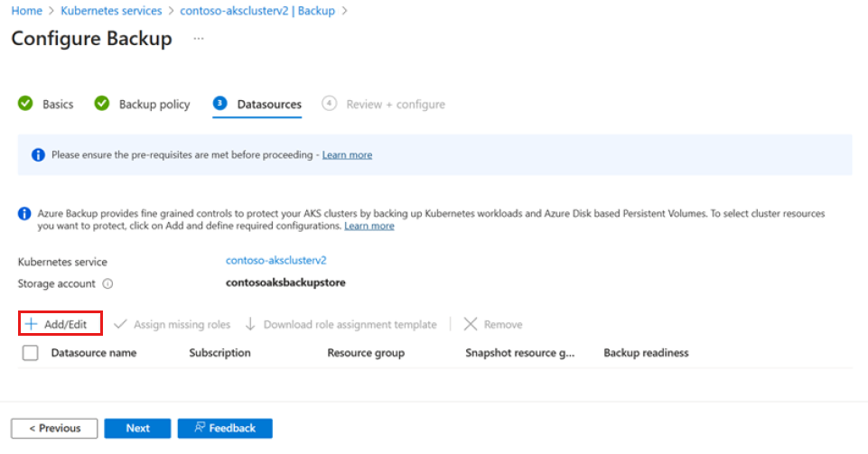This screenshot has width=868, height=454.
Task: Click the green check icon next to Basics
Action: 25,104
